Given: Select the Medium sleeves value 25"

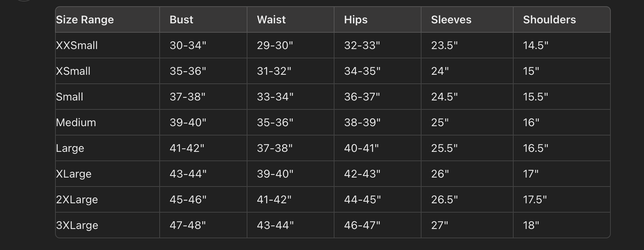Looking at the screenshot, I should coord(440,122).
